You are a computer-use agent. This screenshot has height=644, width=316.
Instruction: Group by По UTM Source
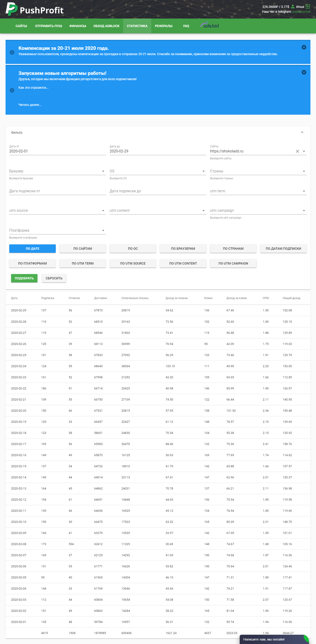pyautogui.click(x=133, y=263)
